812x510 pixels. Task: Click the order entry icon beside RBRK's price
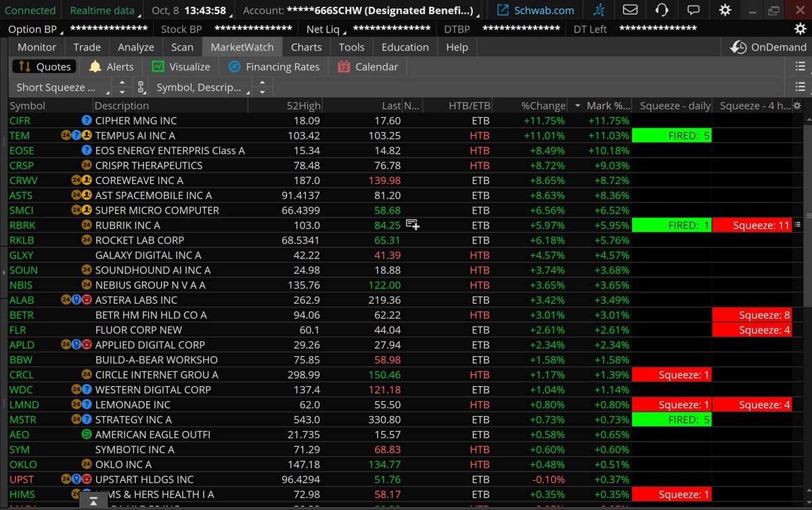click(412, 223)
